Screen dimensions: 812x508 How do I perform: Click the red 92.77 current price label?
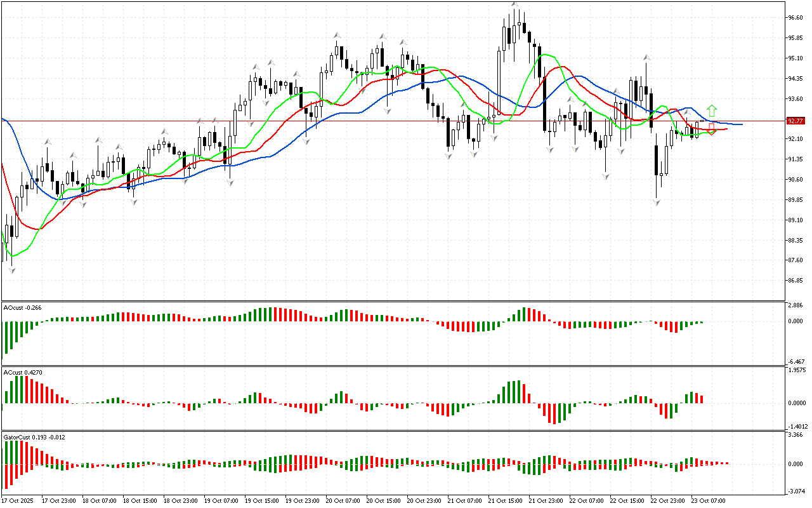[795, 121]
